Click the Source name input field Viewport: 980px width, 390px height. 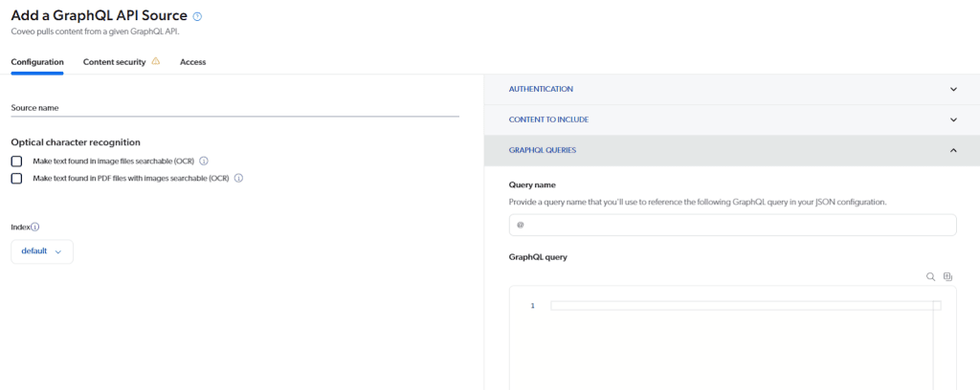click(x=234, y=108)
